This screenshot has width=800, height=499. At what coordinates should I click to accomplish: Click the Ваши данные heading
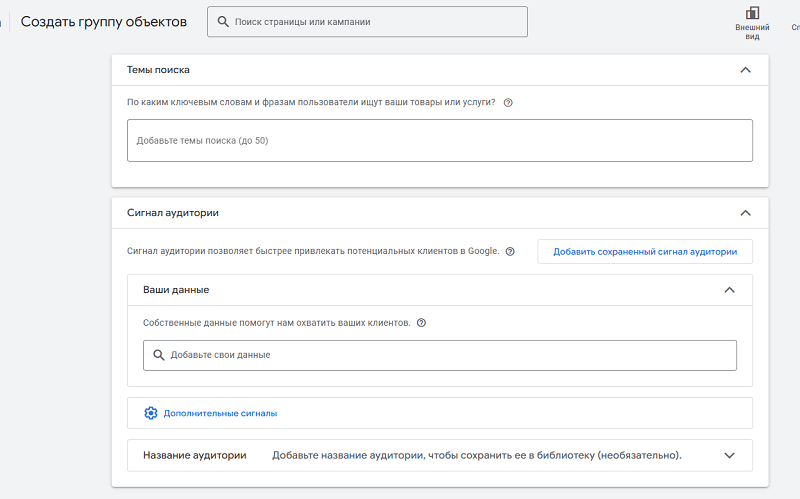click(x=176, y=290)
